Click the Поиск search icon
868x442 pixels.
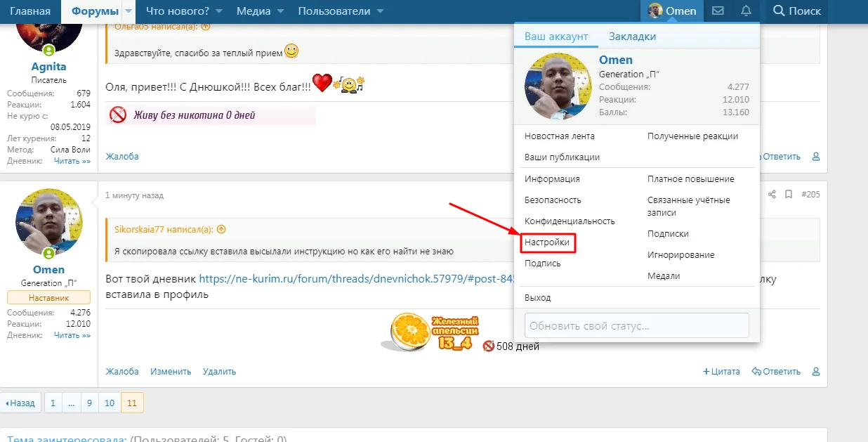tap(779, 11)
